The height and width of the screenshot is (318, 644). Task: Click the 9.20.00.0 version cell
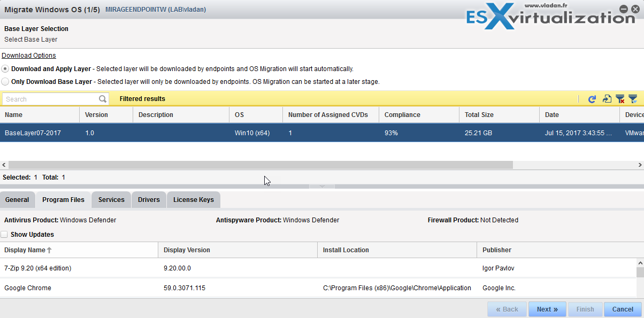(x=177, y=268)
